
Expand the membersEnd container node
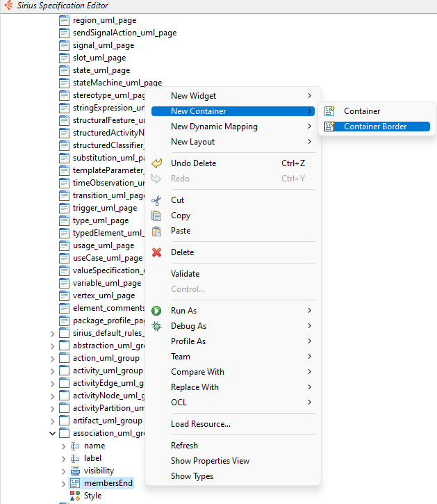pos(63,484)
